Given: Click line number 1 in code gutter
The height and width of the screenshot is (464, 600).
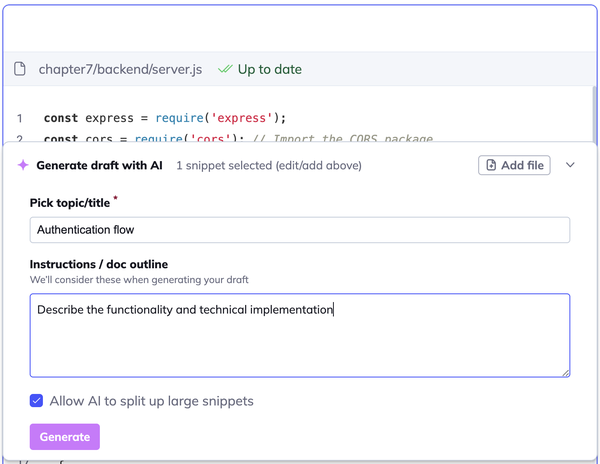Looking at the screenshot, I should (x=19, y=118).
